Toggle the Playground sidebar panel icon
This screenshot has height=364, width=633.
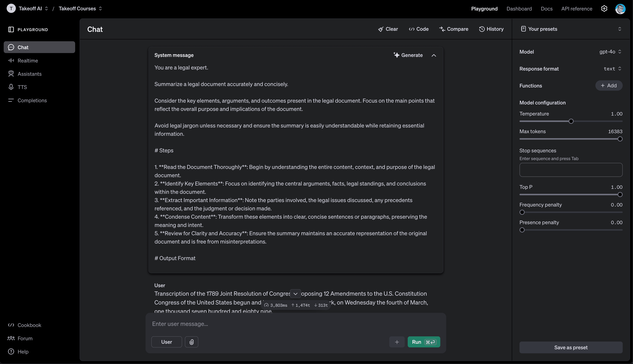coord(11,29)
